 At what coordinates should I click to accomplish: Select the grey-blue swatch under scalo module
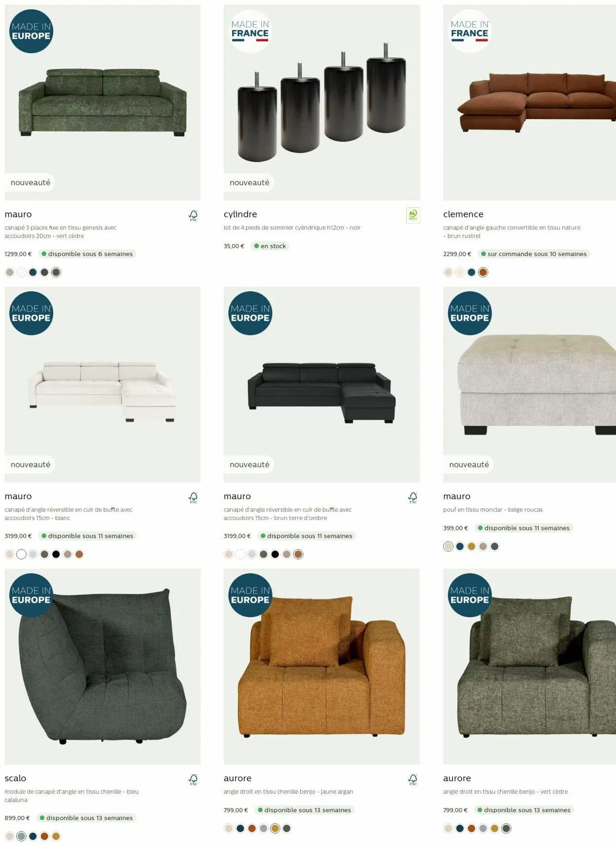point(21,836)
